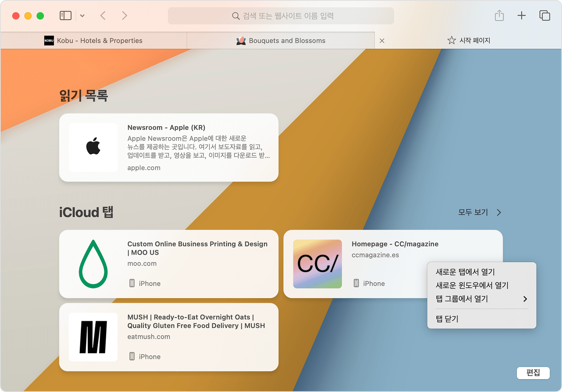Expand iCloud tabs with chevron beside 모두 보기
Screen dimensions: 562x392
pos(499,212)
